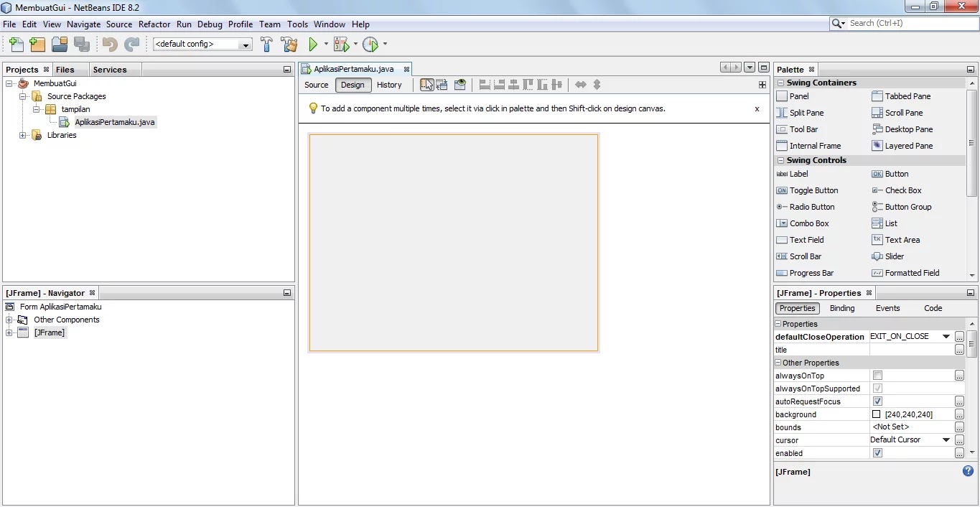The image size is (980, 507).
Task: Select Button in the Swing Controls palette
Action: pyautogui.click(x=895, y=174)
